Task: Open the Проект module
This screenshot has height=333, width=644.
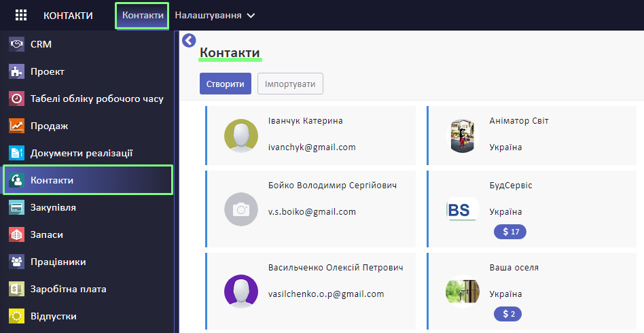Action: (x=48, y=71)
